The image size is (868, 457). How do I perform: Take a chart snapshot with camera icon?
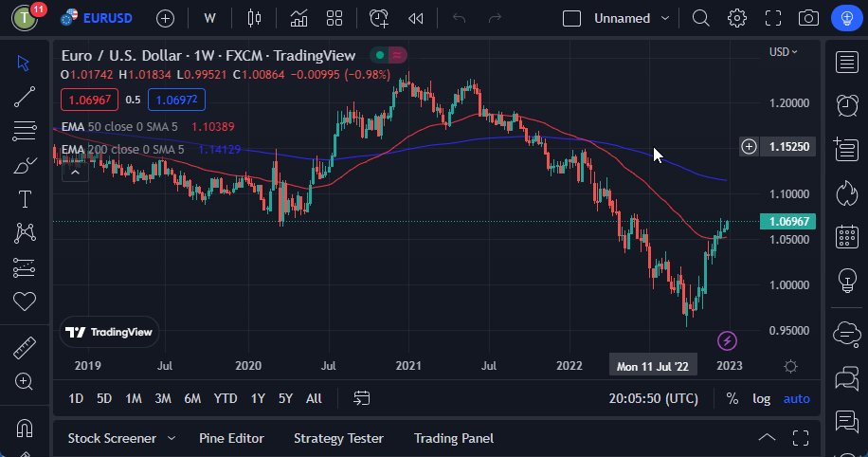pyautogui.click(x=808, y=18)
